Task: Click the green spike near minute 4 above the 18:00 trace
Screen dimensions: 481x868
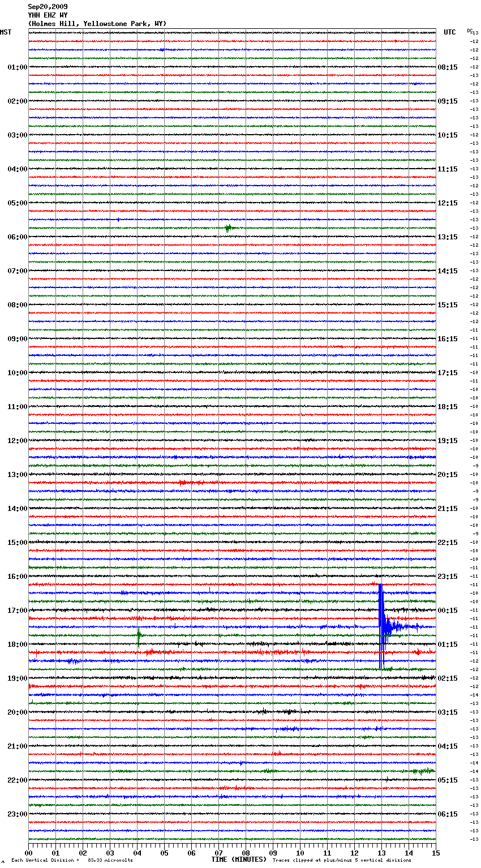Action: (139, 636)
